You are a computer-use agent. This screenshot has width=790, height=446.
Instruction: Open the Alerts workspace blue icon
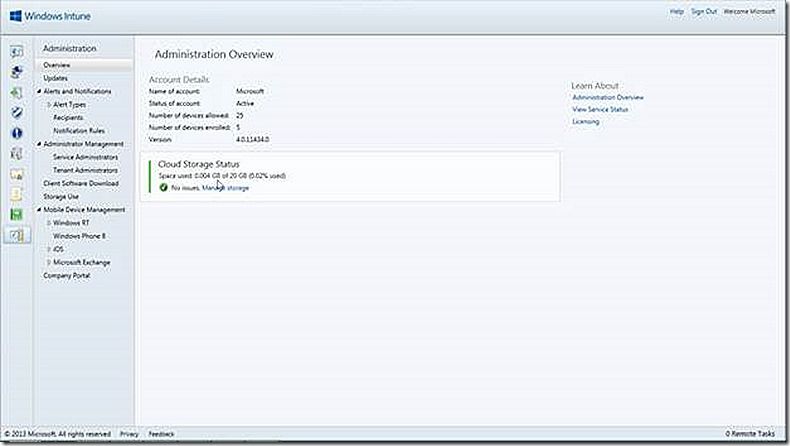tap(17, 133)
